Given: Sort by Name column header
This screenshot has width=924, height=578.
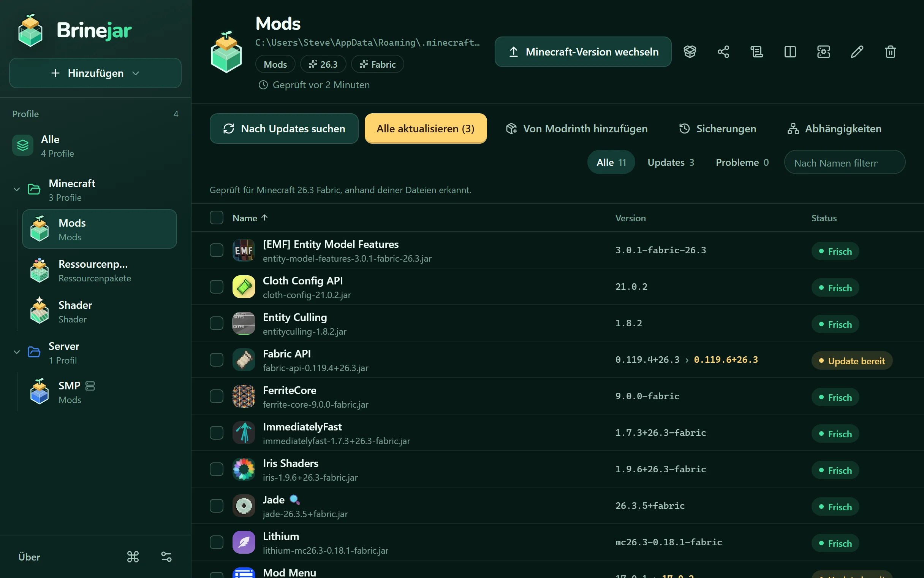Looking at the screenshot, I should [x=250, y=218].
